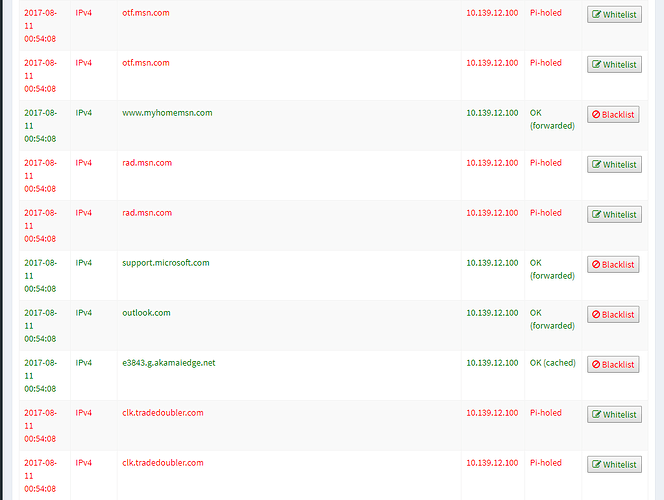This screenshot has height=500, width=664.
Task: Blacklist www.myhomemsn.com domain
Action: tap(613, 115)
